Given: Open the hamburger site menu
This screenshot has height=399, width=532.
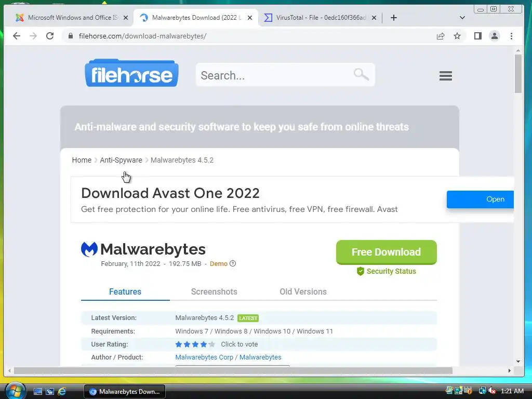Looking at the screenshot, I should (x=445, y=76).
